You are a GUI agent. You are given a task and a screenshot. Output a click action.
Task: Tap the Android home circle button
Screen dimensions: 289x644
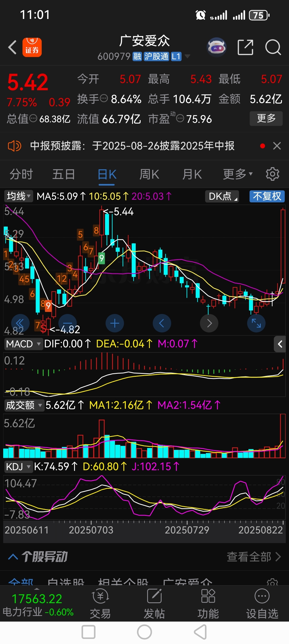pos(144,632)
